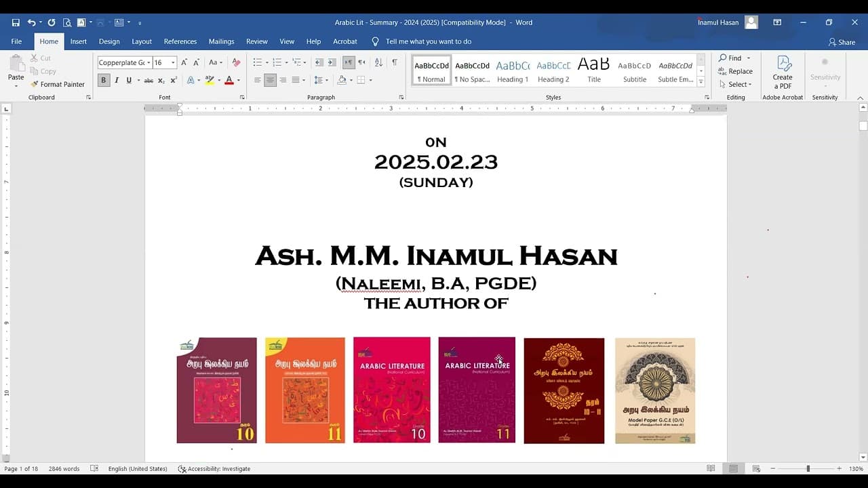Apply bold formatting
Screen dimensions: 868x488
coord(103,80)
